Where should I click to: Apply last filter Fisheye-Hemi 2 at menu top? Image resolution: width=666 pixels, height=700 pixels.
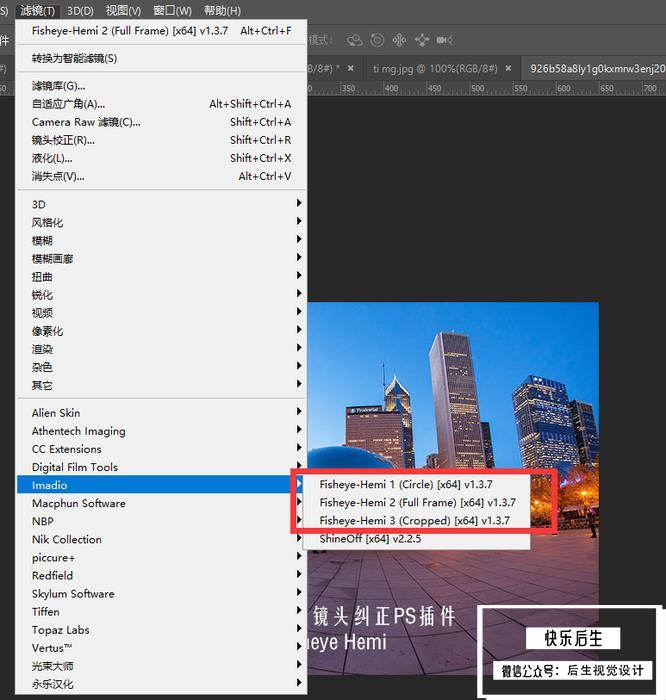click(161, 31)
